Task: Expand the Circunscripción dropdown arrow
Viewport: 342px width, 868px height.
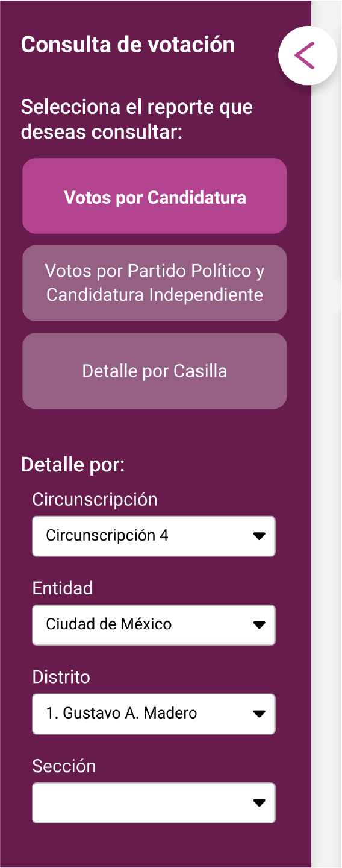Action: (x=259, y=536)
